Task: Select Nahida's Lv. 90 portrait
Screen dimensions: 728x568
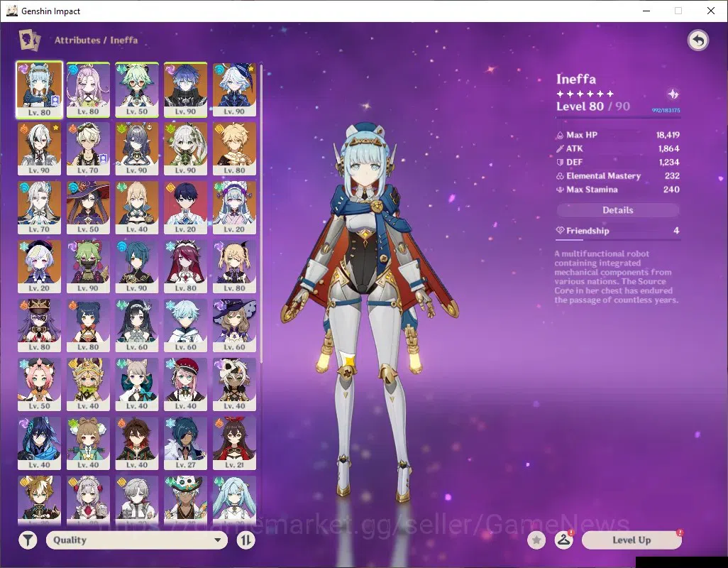Action: click(186, 149)
